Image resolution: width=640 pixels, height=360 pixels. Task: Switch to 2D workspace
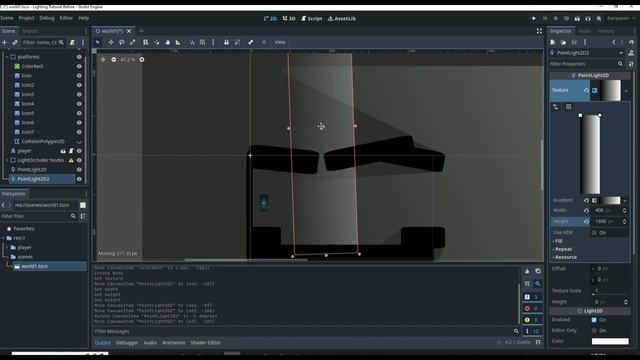270,18
